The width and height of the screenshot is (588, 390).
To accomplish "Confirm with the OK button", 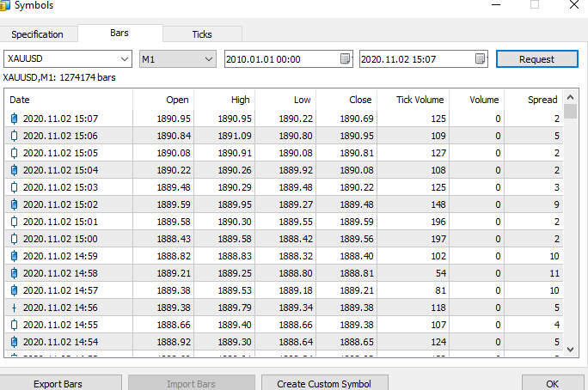I will pos(553,383).
